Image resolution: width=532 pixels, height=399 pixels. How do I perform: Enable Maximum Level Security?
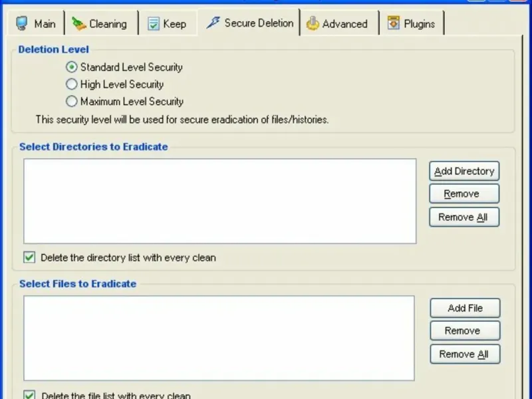pos(72,102)
